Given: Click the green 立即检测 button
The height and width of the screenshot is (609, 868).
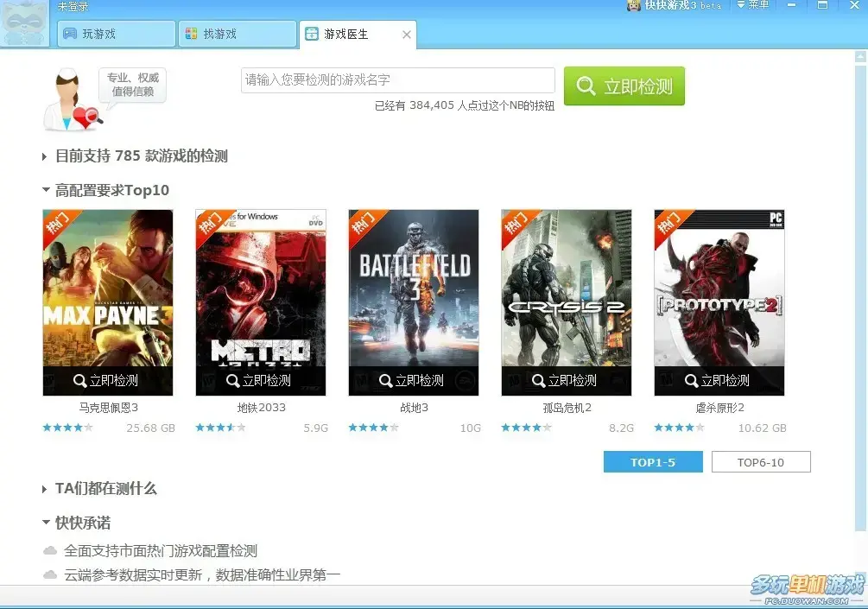Looking at the screenshot, I should click(x=624, y=86).
